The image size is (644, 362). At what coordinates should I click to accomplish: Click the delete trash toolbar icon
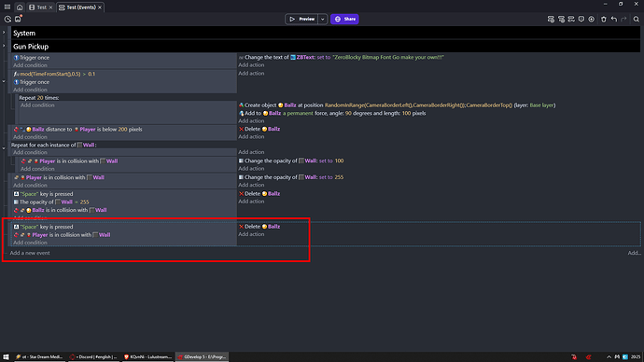click(x=603, y=20)
